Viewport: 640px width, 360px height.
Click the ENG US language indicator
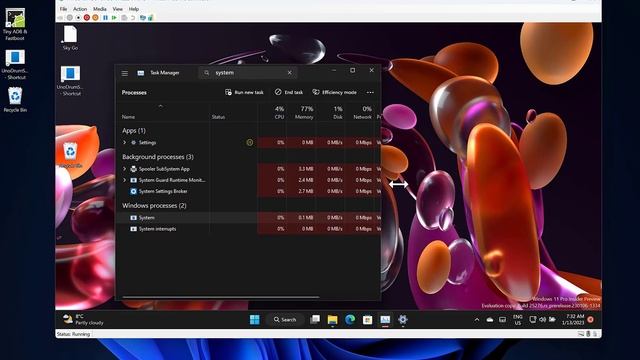518,320
